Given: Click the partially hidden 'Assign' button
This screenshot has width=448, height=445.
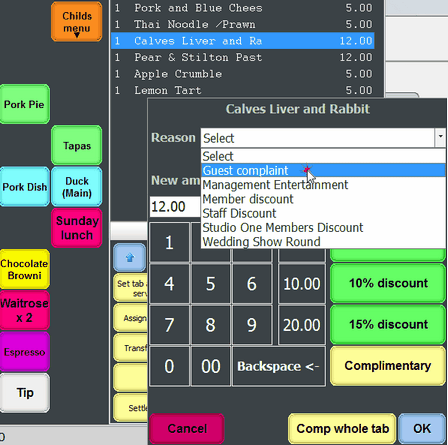Looking at the screenshot, I should click(131, 318).
